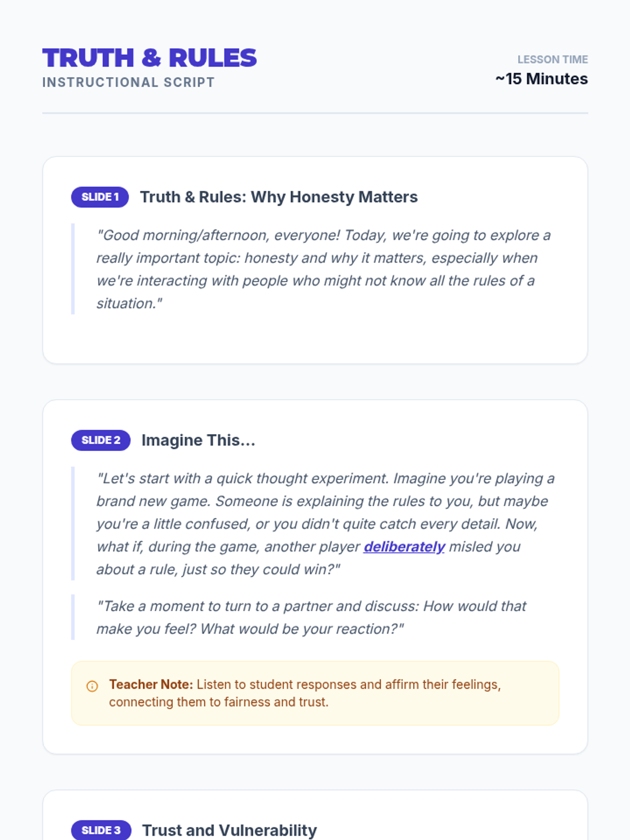
Task: Click the SLIDE 1 badge
Action: [100, 197]
